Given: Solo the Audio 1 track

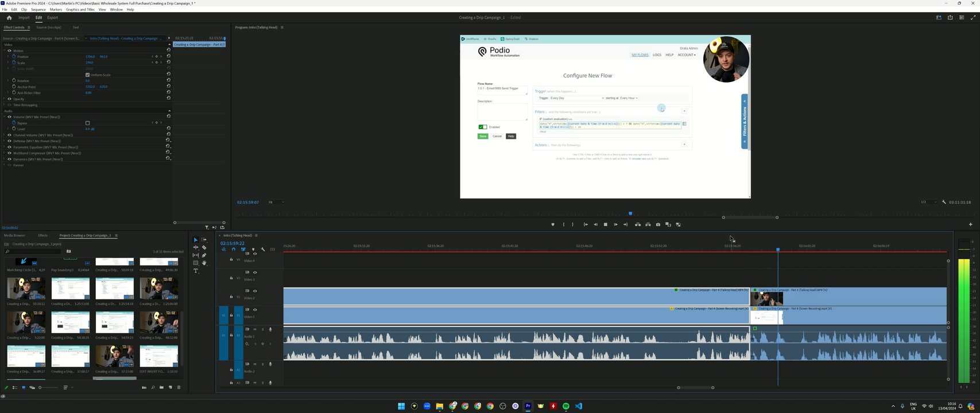Looking at the screenshot, I should [x=263, y=329].
